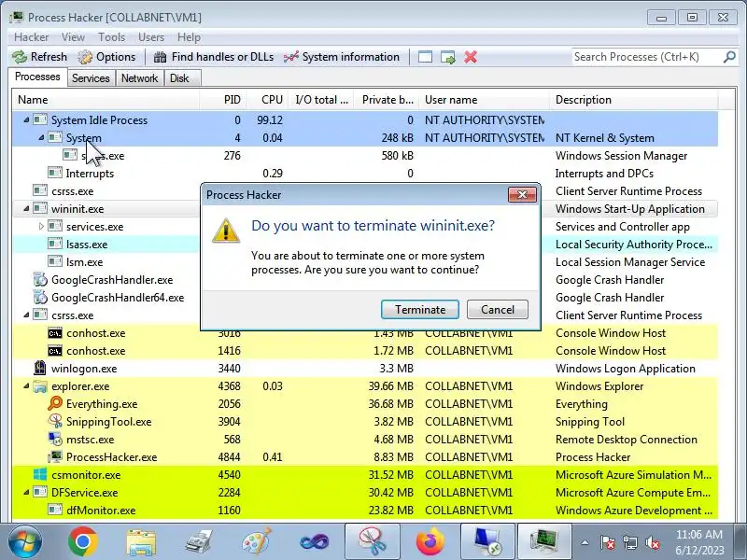This screenshot has width=747, height=560.
Task: Switch to the Services tab
Action: tap(91, 78)
